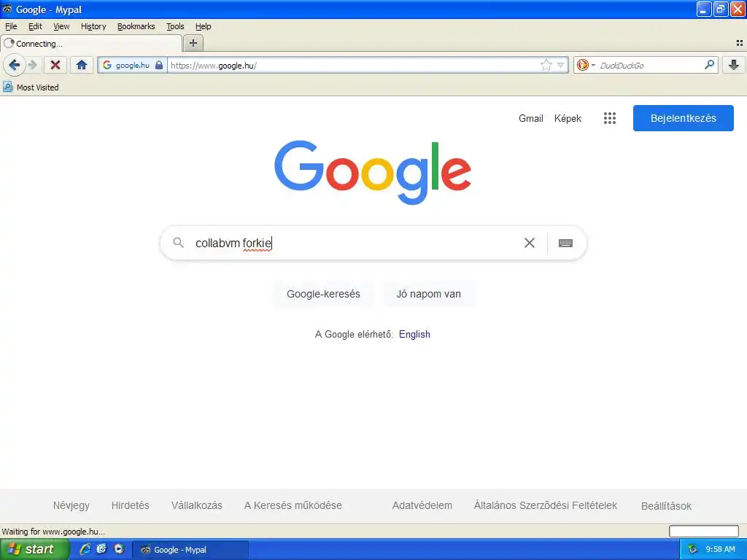The height and width of the screenshot is (560, 747).
Task: Launch Internet Explorer from quick launch
Action: coord(85,549)
